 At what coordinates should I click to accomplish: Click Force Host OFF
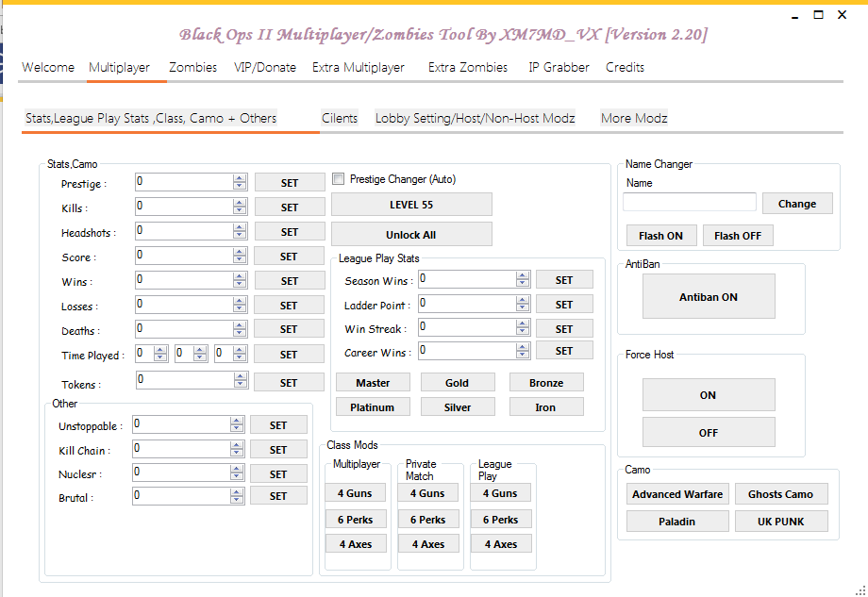coord(709,432)
